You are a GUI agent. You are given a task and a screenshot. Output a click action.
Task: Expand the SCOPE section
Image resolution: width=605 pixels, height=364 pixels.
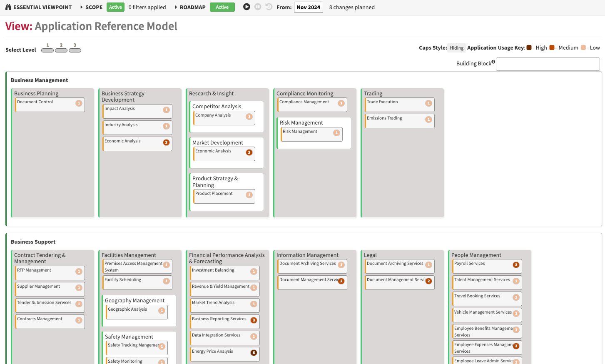tap(91, 7)
